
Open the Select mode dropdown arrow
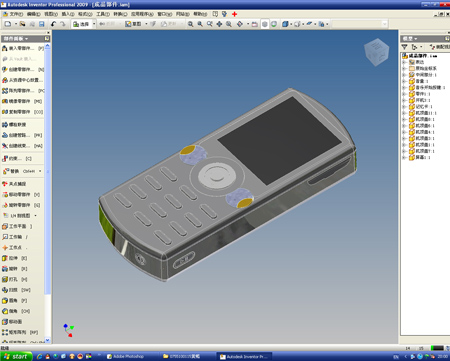94,24
